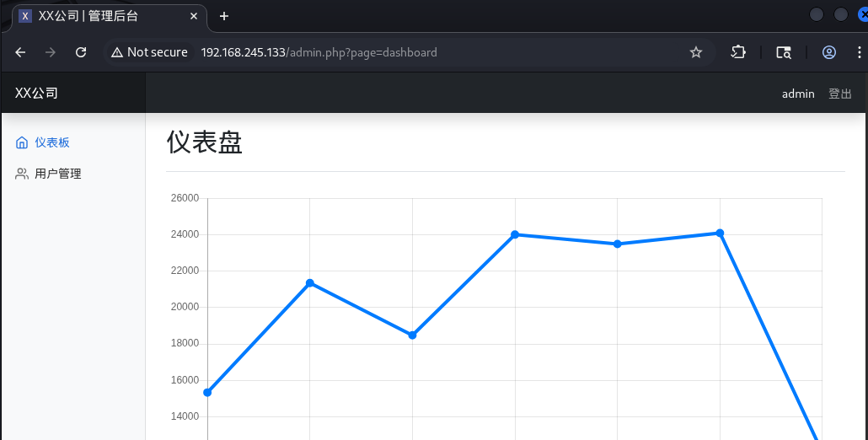Open the tab search icon

(783, 52)
